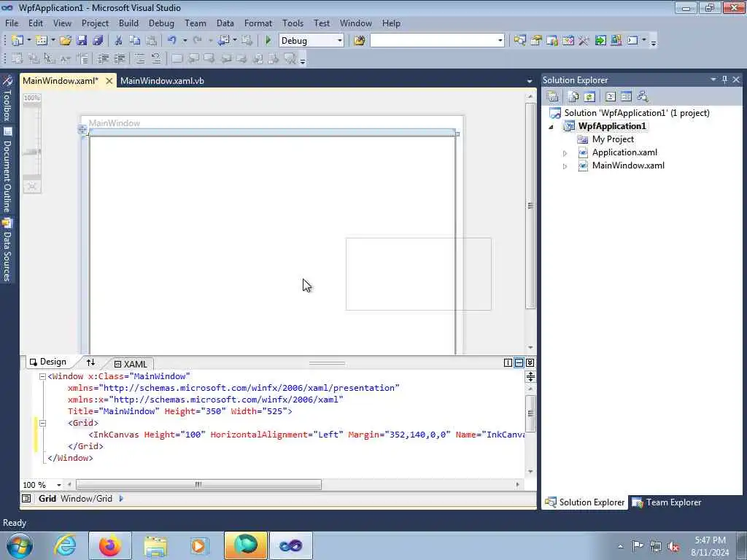The image size is (747, 560).
Task: Open the Build menu
Action: (x=128, y=23)
